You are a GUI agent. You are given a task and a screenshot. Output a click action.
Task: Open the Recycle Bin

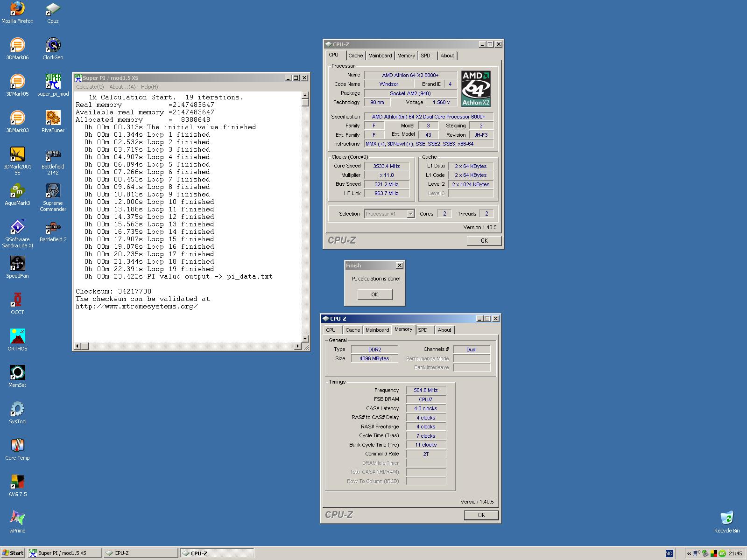727,522
